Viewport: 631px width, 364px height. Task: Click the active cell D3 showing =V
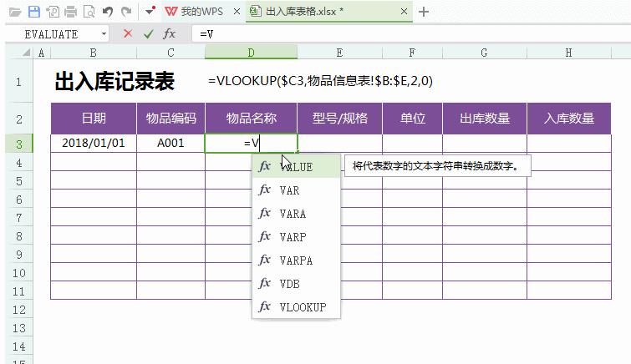pyautogui.click(x=251, y=144)
